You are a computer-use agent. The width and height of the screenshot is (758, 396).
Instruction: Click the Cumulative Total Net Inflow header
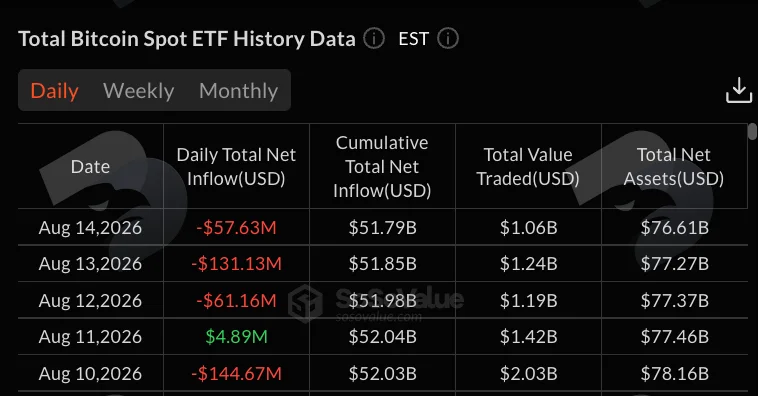(382, 166)
